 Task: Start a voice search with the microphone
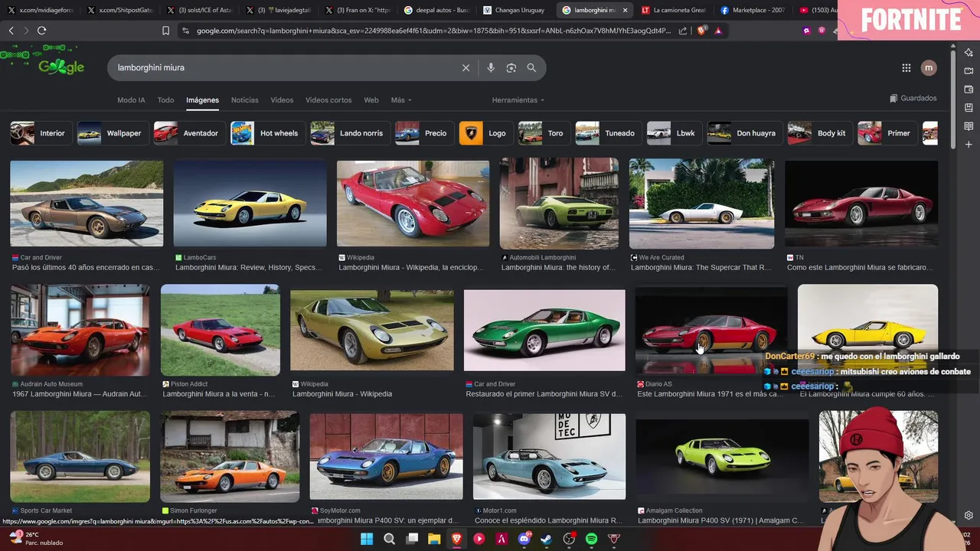click(491, 68)
